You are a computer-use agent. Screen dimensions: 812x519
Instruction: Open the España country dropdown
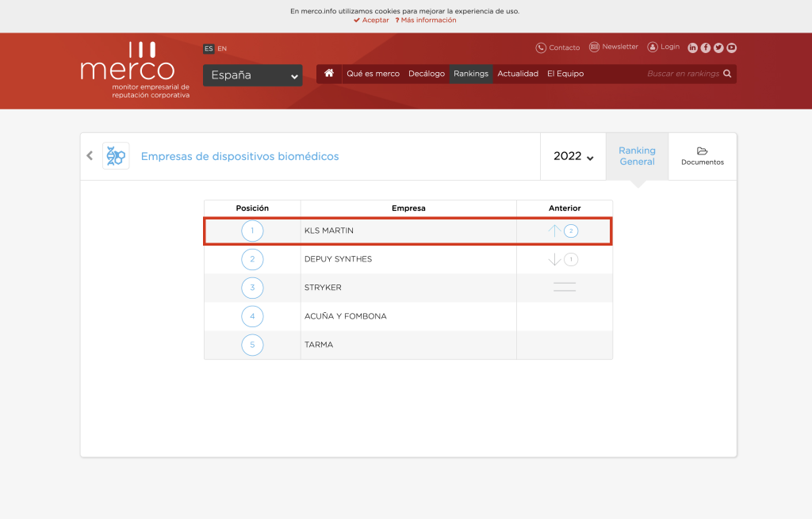pos(253,75)
